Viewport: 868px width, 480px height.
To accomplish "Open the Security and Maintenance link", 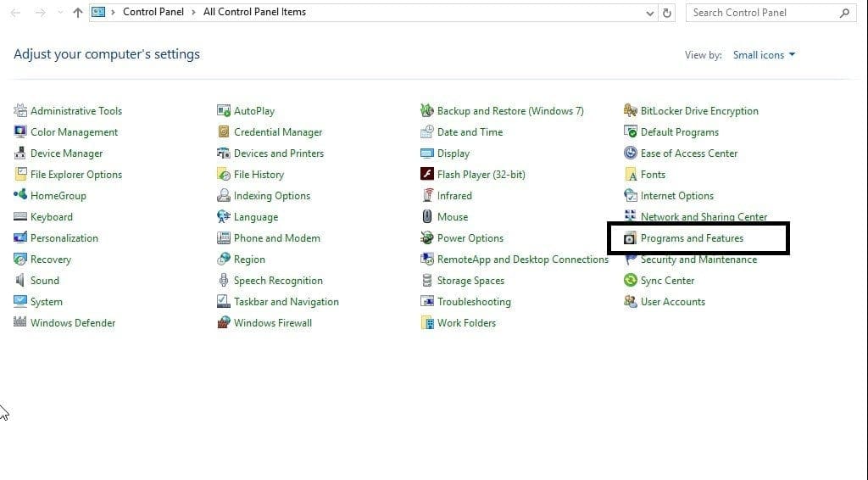I will pyautogui.click(x=698, y=260).
